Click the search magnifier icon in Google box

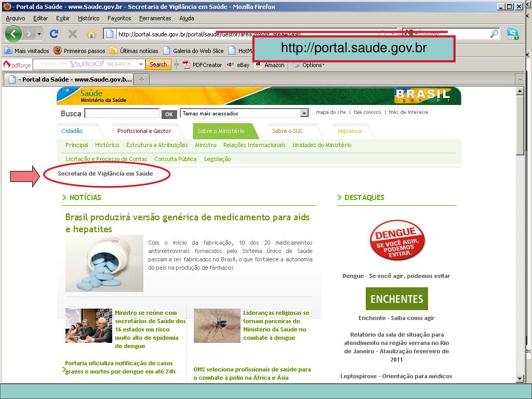495,34
